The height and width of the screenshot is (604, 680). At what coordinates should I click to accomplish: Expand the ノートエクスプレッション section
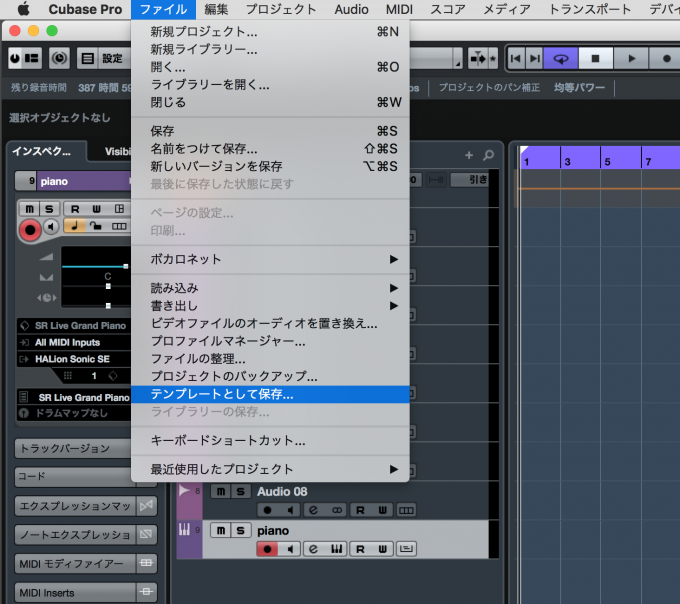point(75,535)
